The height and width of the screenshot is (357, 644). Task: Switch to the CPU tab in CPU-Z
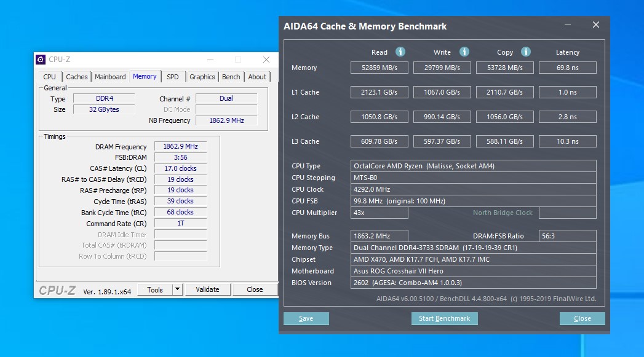pyautogui.click(x=49, y=77)
